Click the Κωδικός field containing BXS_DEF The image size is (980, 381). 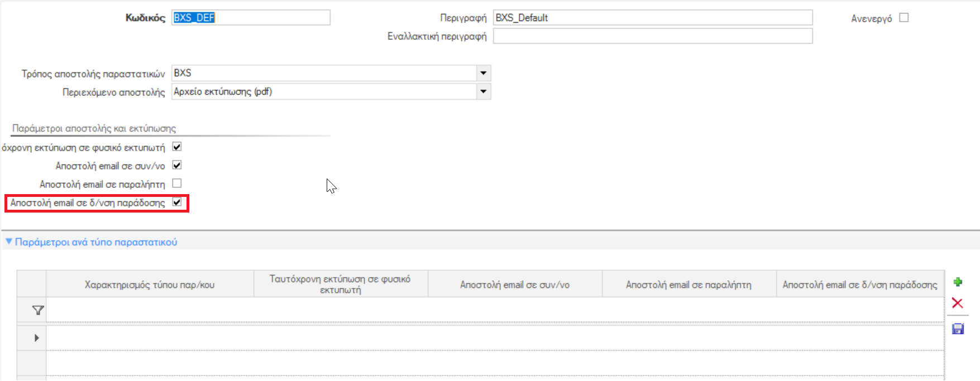(x=251, y=18)
